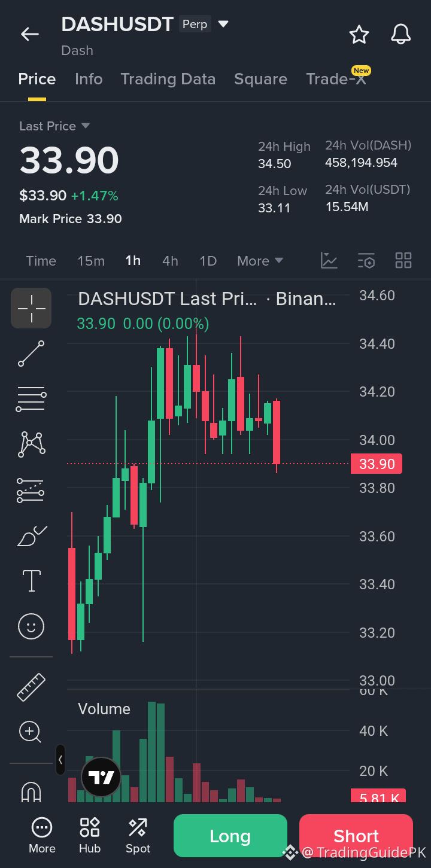
Task: Select the ruler measure tool
Action: pos(31,687)
